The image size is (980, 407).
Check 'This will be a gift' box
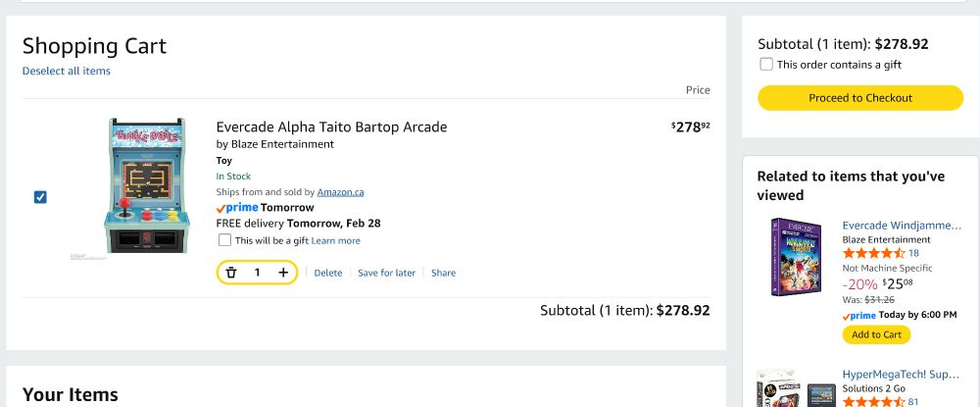(225, 240)
